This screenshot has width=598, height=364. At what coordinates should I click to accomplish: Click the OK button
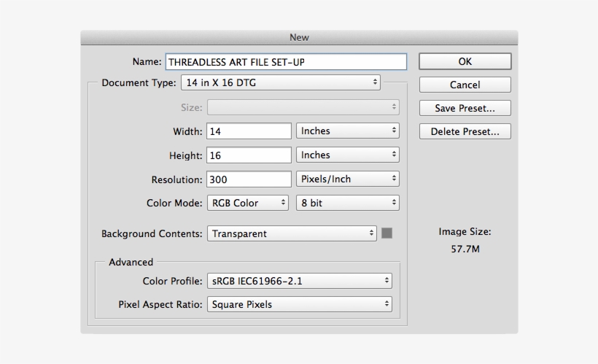point(465,62)
